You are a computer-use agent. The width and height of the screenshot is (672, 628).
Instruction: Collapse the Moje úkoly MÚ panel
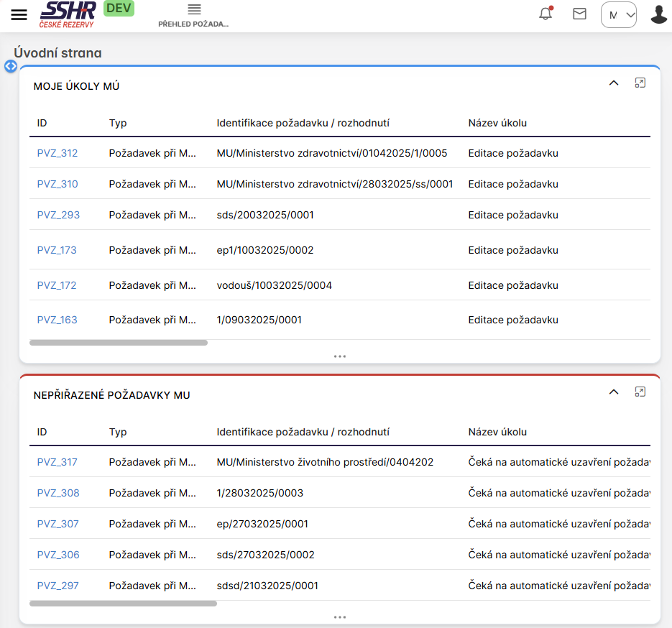point(613,83)
